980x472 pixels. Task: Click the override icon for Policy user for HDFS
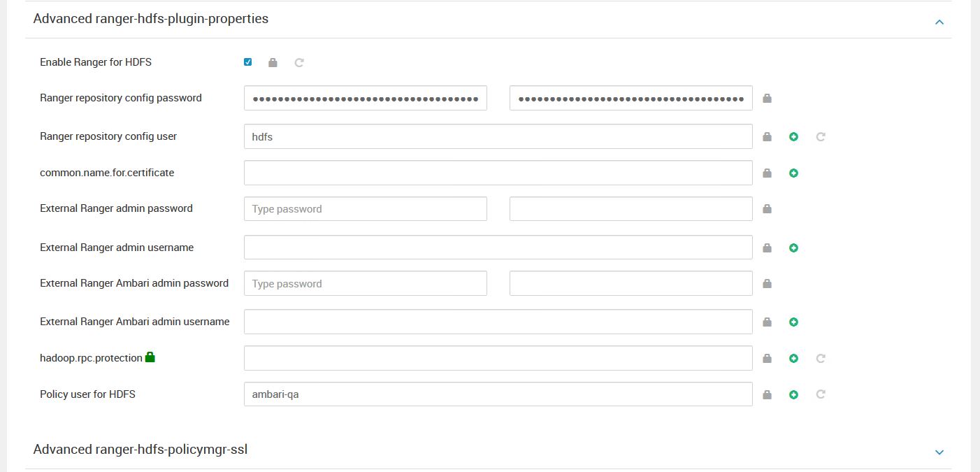point(793,394)
